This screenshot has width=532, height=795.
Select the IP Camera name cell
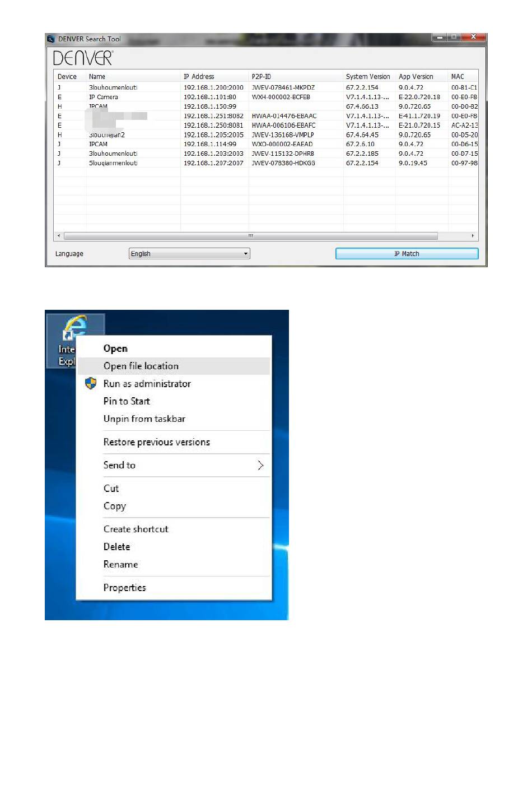[x=104, y=97]
